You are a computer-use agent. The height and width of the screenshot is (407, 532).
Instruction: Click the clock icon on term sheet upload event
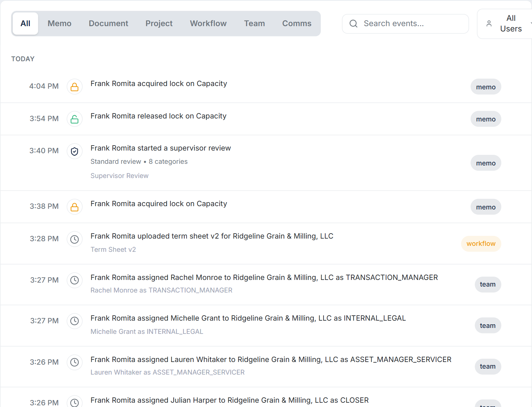74,239
